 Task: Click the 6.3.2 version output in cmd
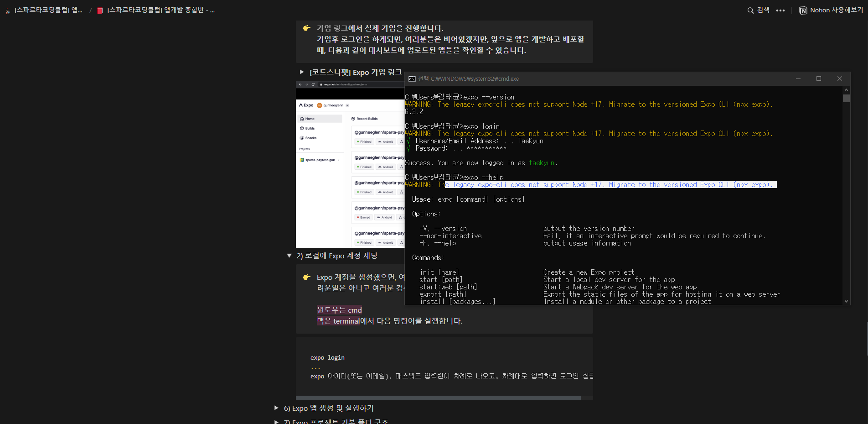click(414, 111)
